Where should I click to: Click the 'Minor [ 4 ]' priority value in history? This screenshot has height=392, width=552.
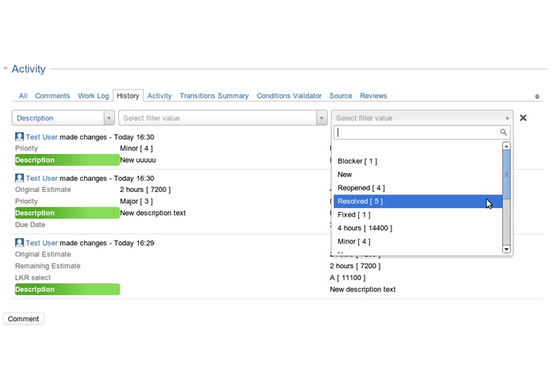(x=137, y=148)
